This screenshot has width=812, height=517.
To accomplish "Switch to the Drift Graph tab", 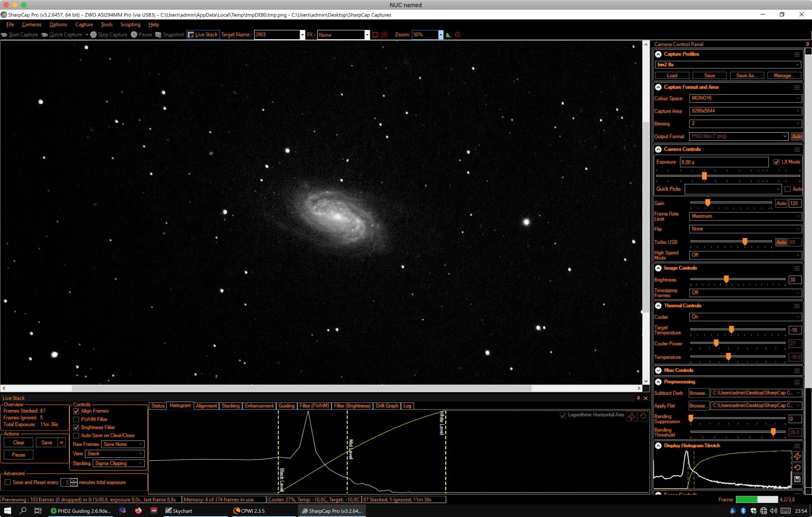I will coord(387,406).
